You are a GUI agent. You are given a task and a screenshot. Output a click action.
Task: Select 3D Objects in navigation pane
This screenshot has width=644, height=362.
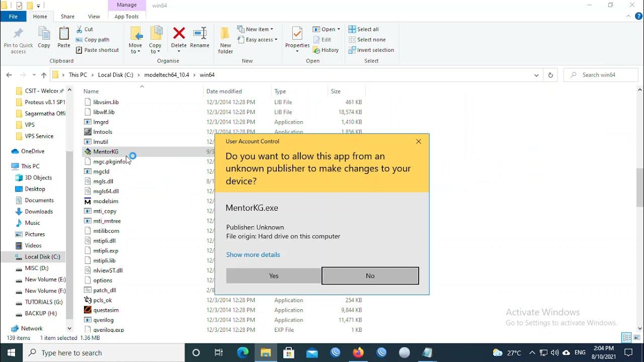(38, 177)
